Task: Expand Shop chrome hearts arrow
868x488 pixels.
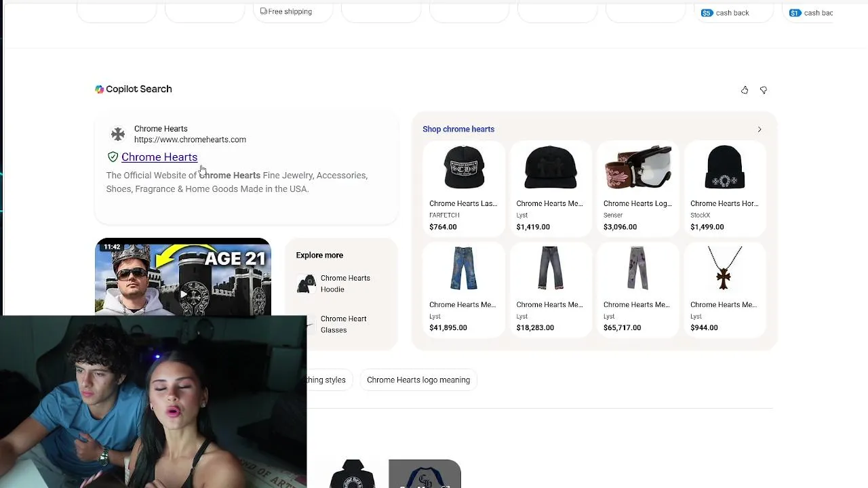Action: [759, 129]
